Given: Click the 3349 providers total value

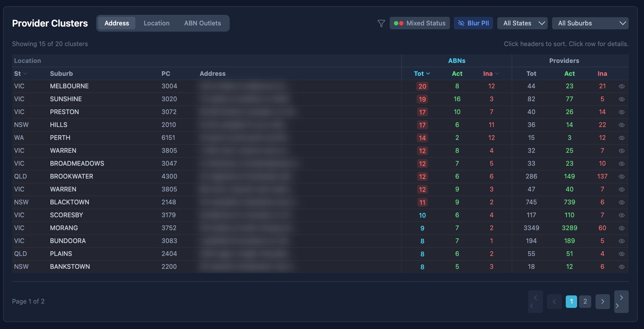Looking at the screenshot, I should click(531, 228).
